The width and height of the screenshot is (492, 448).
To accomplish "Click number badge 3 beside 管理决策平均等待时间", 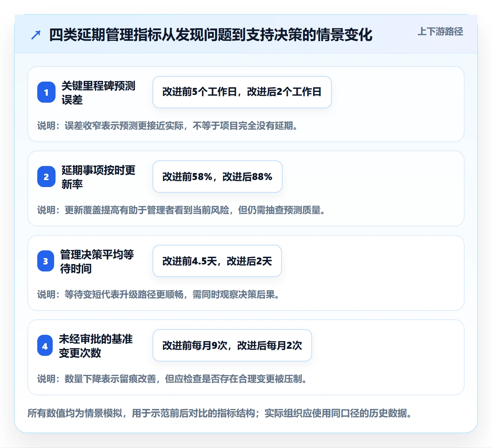I will coord(46,261).
